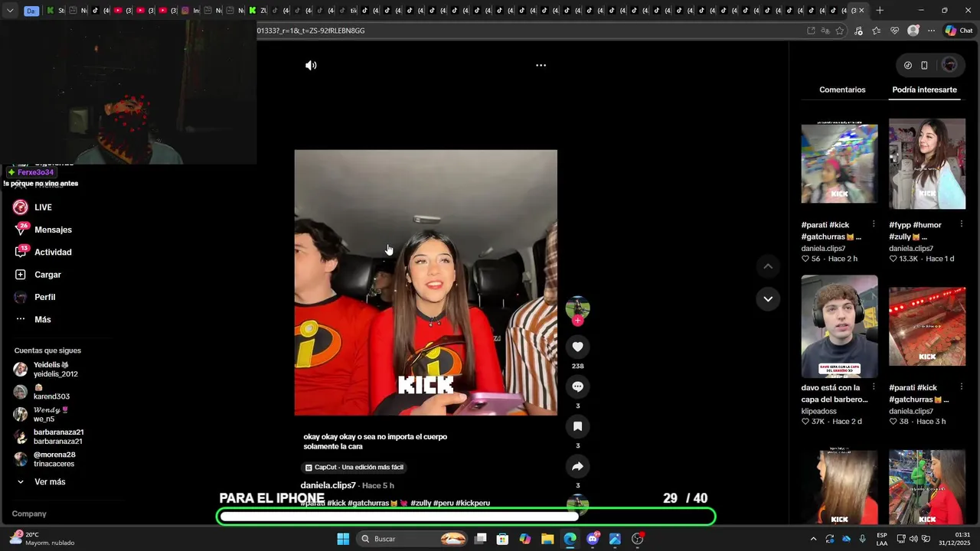Image resolution: width=980 pixels, height=551 pixels.
Task: Open Microsoft Store from the taskbar
Action: pos(502,539)
